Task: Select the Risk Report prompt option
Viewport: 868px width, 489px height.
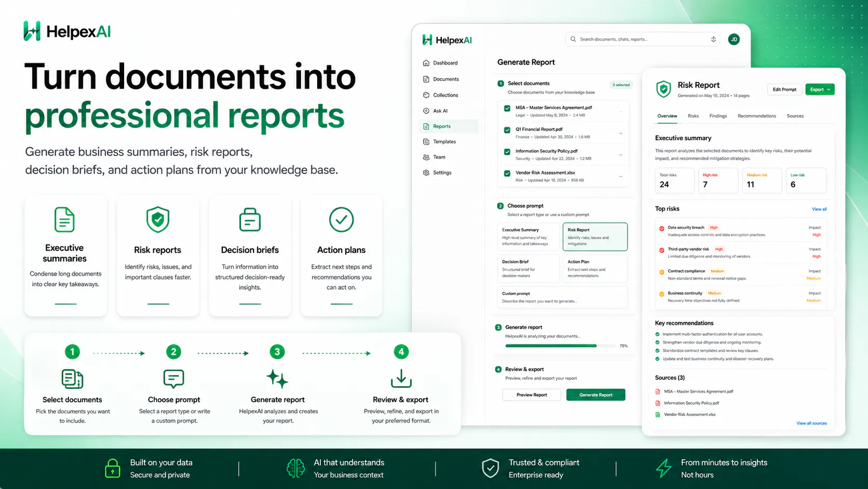Action: pyautogui.click(x=595, y=237)
